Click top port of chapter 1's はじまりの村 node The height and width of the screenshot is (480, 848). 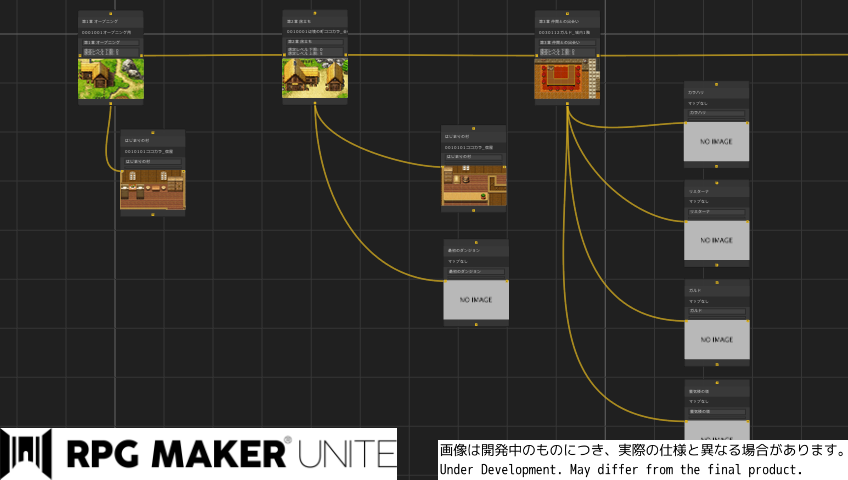tap(153, 132)
